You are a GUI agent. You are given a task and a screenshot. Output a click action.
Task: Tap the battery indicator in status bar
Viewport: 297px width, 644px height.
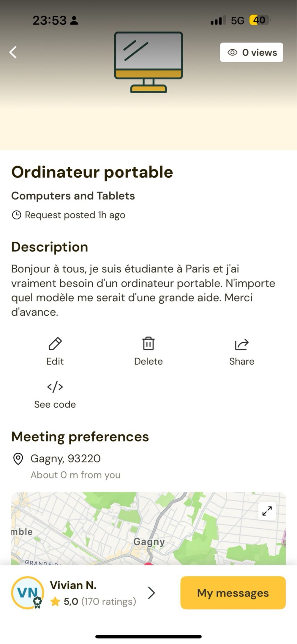(259, 20)
